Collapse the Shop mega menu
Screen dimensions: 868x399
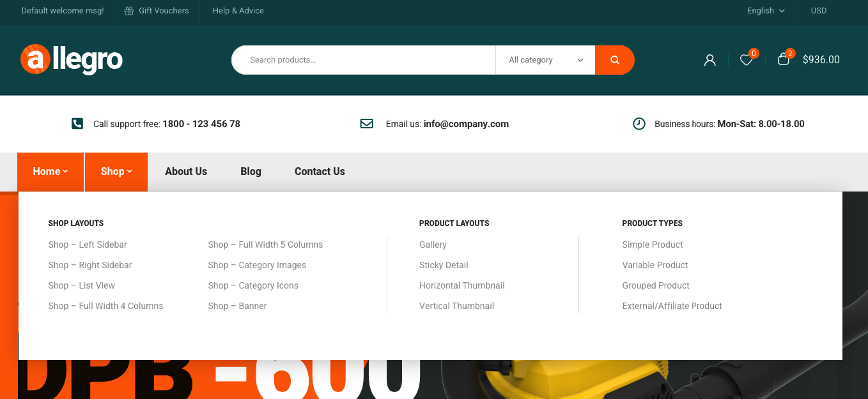pyautogui.click(x=116, y=172)
